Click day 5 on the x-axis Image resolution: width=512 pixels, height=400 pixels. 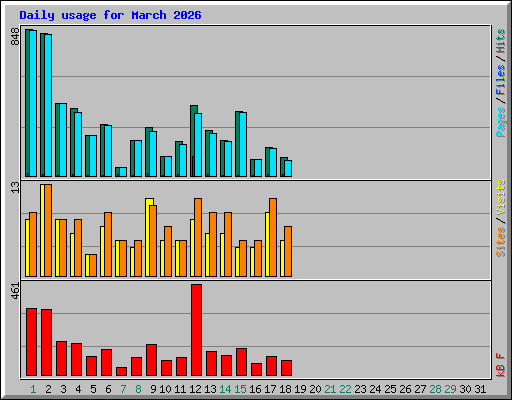93,389
